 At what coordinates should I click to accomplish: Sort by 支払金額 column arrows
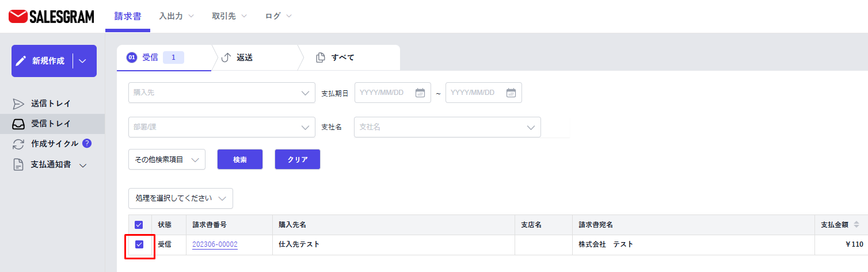coord(856,225)
